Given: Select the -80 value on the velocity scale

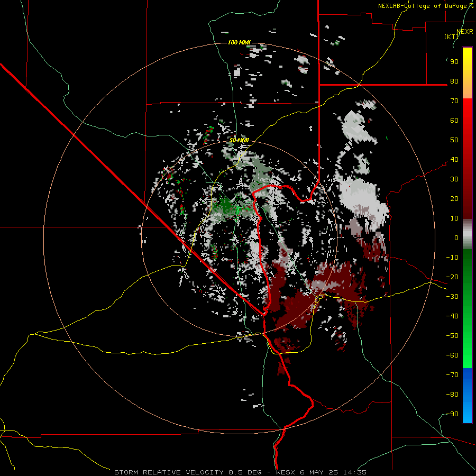Looking at the screenshot, I should tap(452, 395).
